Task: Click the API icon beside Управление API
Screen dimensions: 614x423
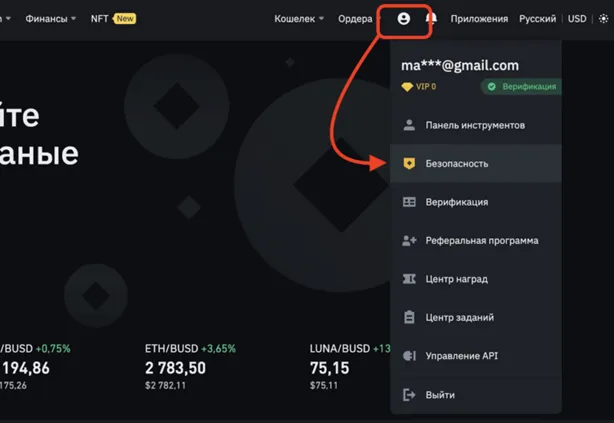Action: [x=408, y=355]
